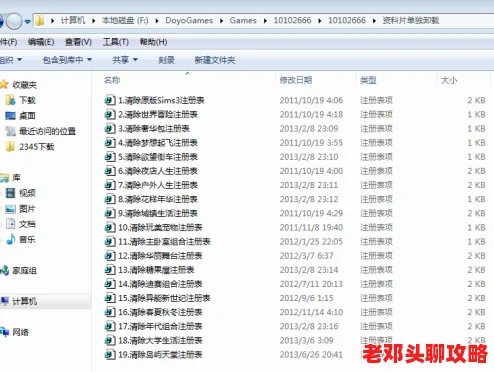
Task: Open the 查看(V) menu
Action: pyautogui.click(x=78, y=42)
